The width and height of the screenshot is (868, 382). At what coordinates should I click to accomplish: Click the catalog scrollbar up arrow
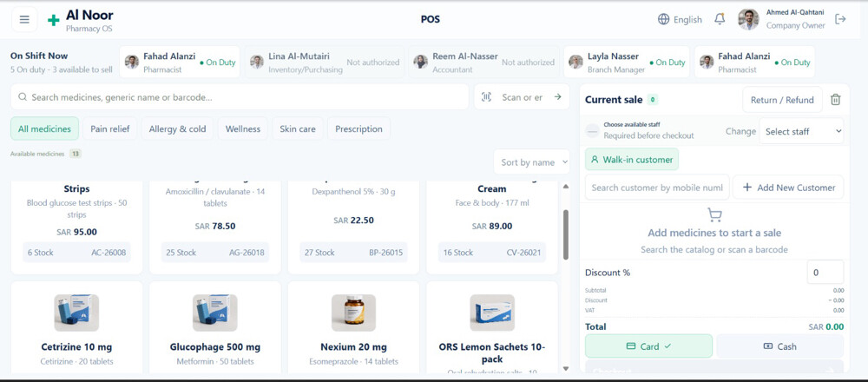point(566,187)
